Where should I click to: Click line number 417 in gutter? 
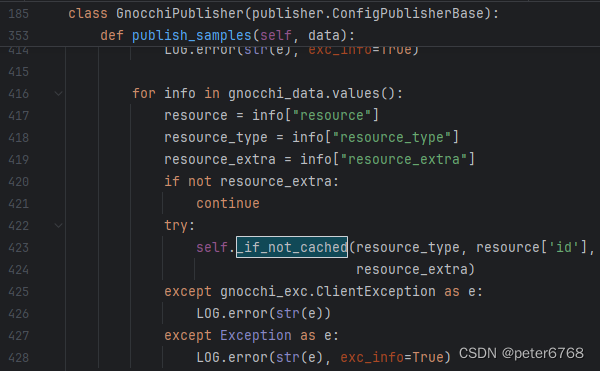pos(19,116)
